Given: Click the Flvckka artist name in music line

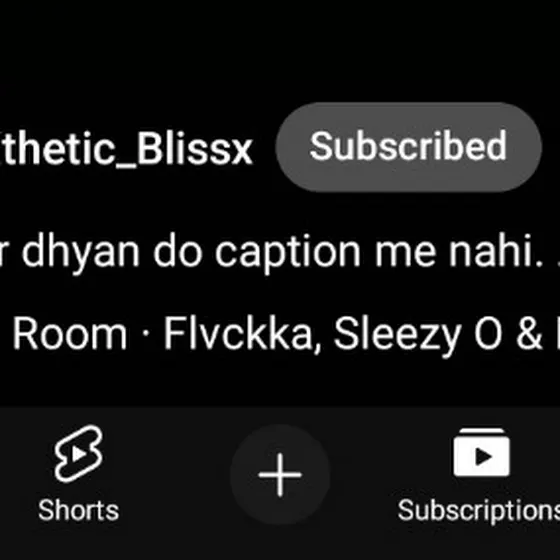Looking at the screenshot, I should [x=242, y=334].
